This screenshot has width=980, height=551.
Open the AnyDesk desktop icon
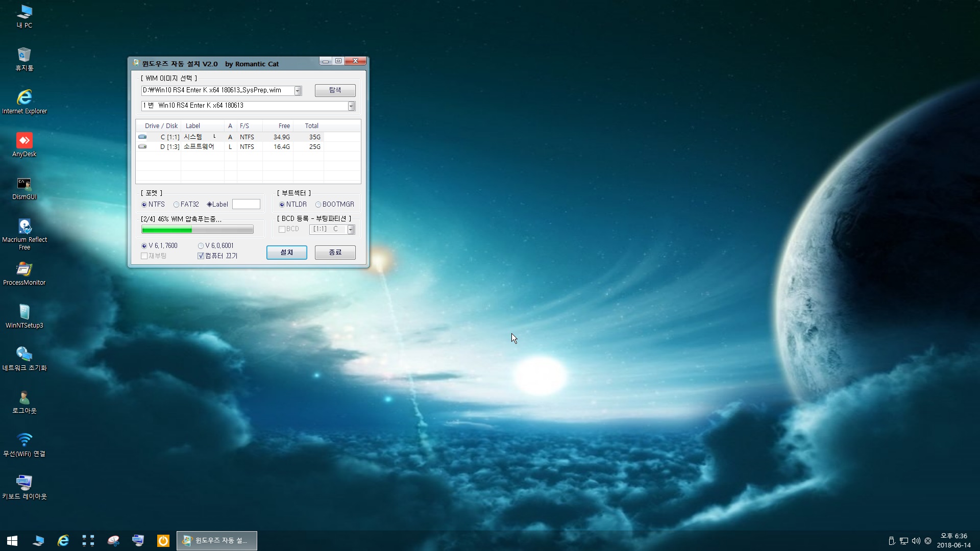tap(24, 144)
